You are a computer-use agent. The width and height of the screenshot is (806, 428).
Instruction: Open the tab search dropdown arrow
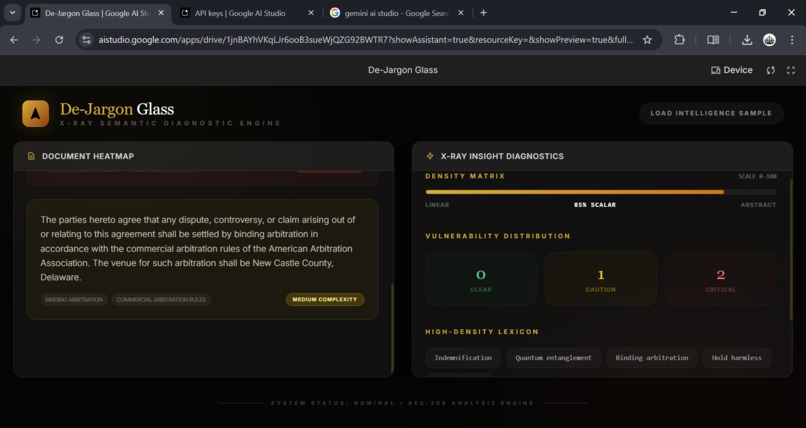(x=12, y=13)
